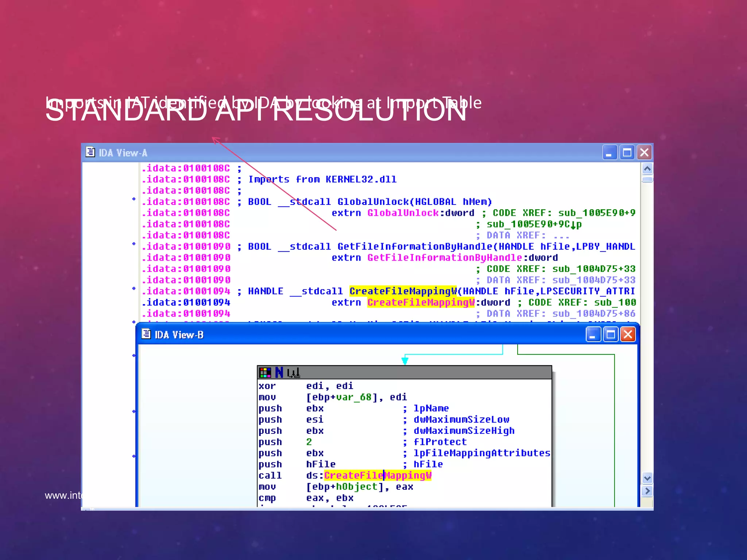
Task: Minimize the IDA View-A window
Action: pos(609,152)
